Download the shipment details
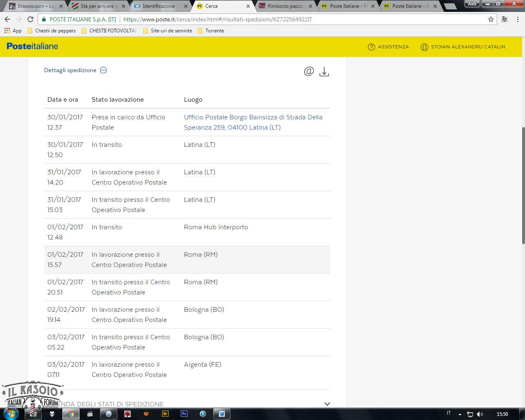Image resolution: width=525 pixels, height=420 pixels. 324,72
